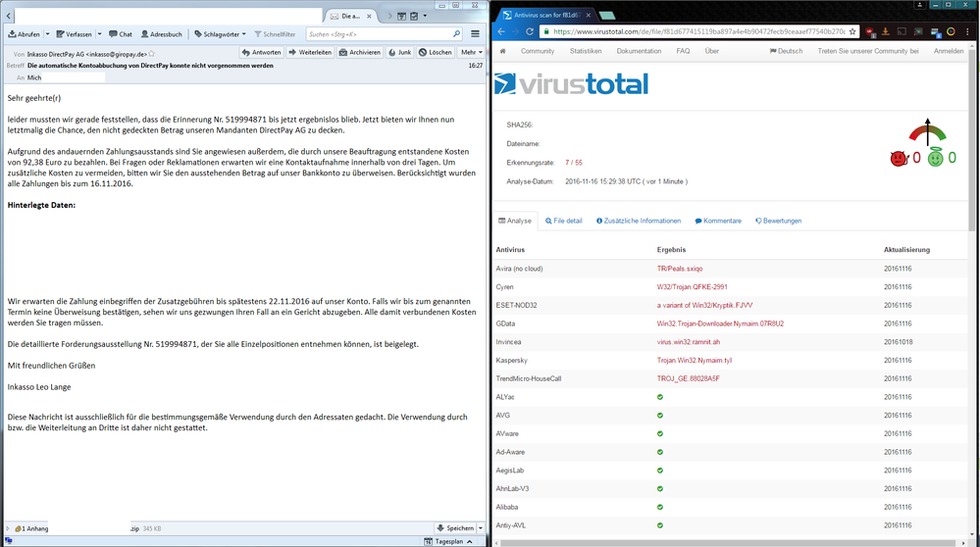Open the Statistiken page

point(586,51)
